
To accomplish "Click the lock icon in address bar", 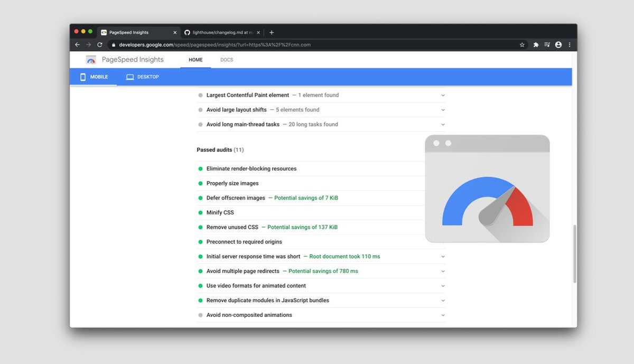I will [113, 45].
